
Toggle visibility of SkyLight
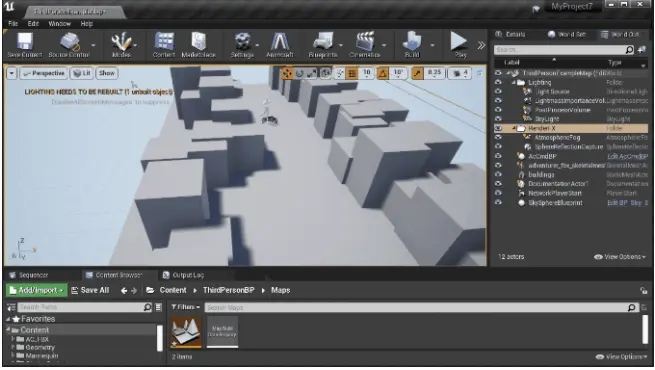(498, 119)
